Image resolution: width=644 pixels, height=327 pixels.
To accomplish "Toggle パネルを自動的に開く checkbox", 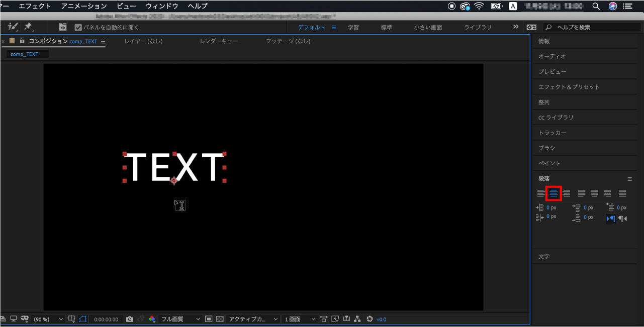I will point(78,27).
